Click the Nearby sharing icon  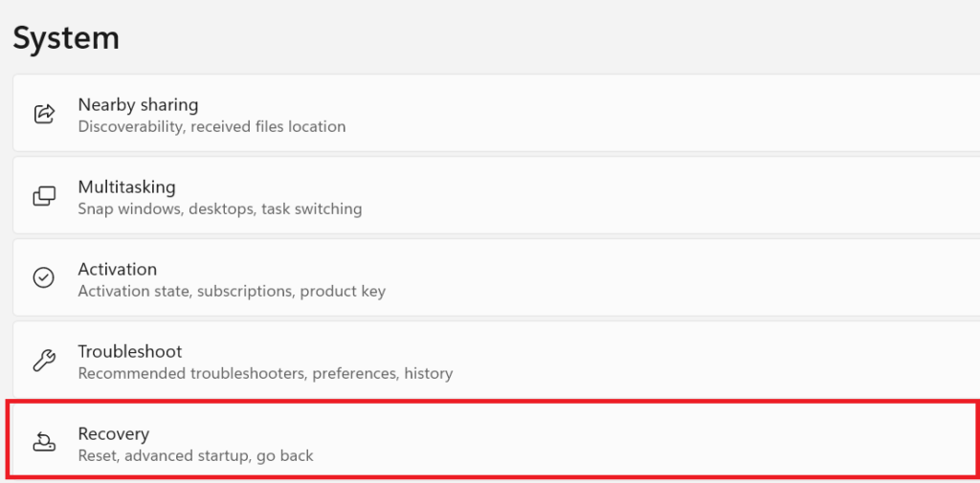point(44,114)
